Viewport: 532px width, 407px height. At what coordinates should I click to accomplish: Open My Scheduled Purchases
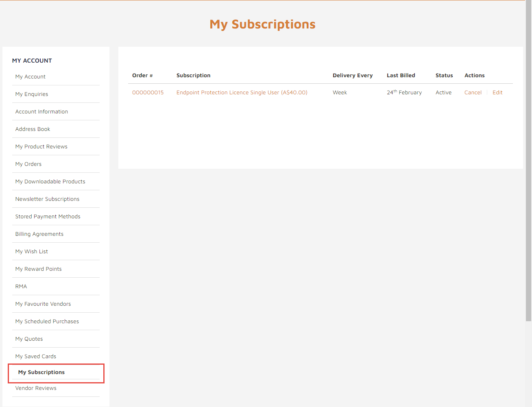(47, 321)
